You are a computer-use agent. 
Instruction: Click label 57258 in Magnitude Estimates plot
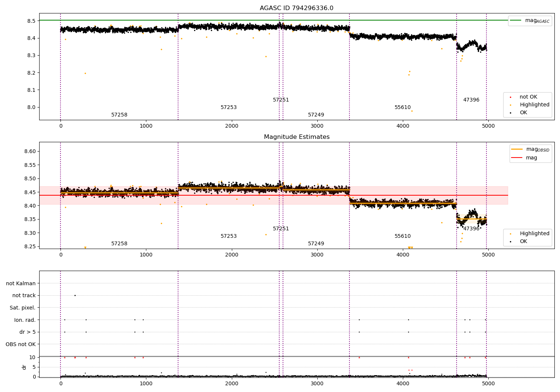click(x=119, y=244)
